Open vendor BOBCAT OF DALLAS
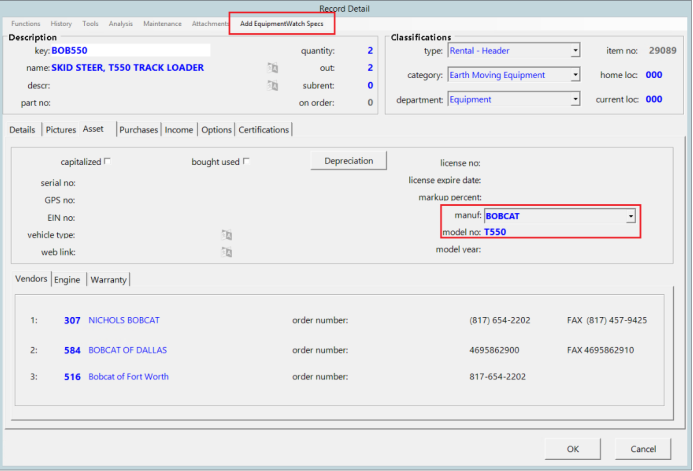 click(128, 350)
